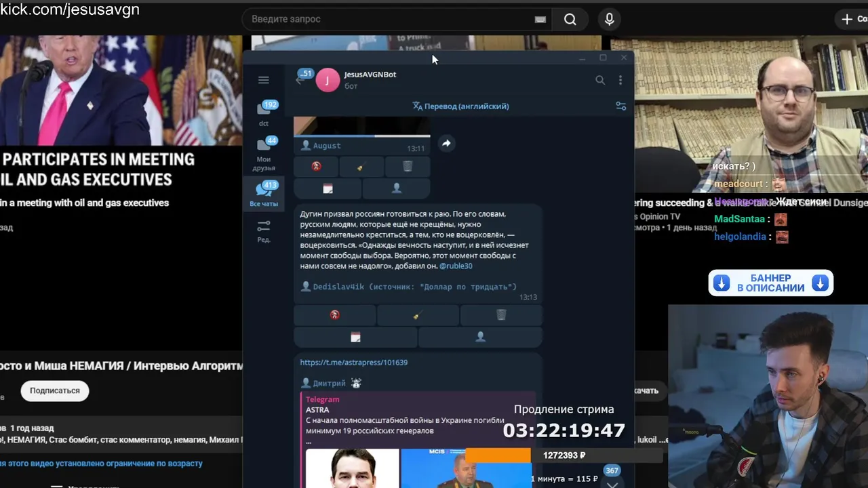This screenshot has height=488, width=868.
Task: Open the man in suit preview photo
Action: (x=352, y=468)
